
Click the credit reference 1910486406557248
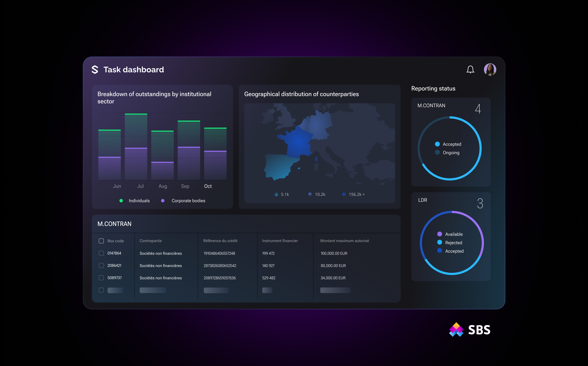(x=219, y=254)
